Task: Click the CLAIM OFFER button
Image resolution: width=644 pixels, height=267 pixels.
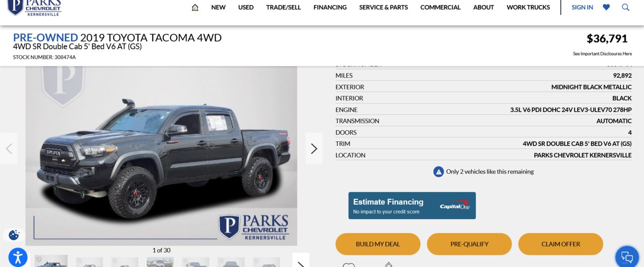Action: pyautogui.click(x=560, y=244)
